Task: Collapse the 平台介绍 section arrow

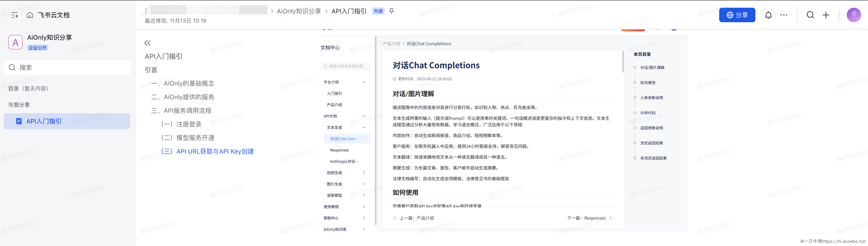Action: point(364,82)
